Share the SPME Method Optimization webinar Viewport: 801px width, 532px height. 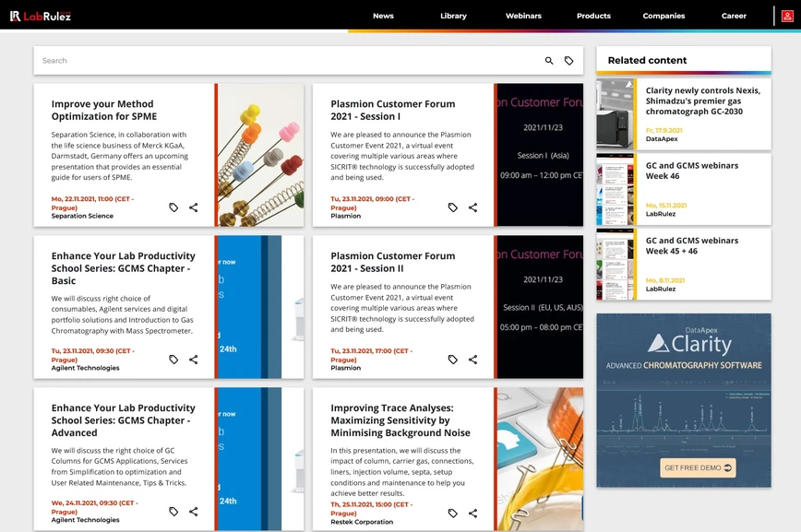tap(194, 207)
